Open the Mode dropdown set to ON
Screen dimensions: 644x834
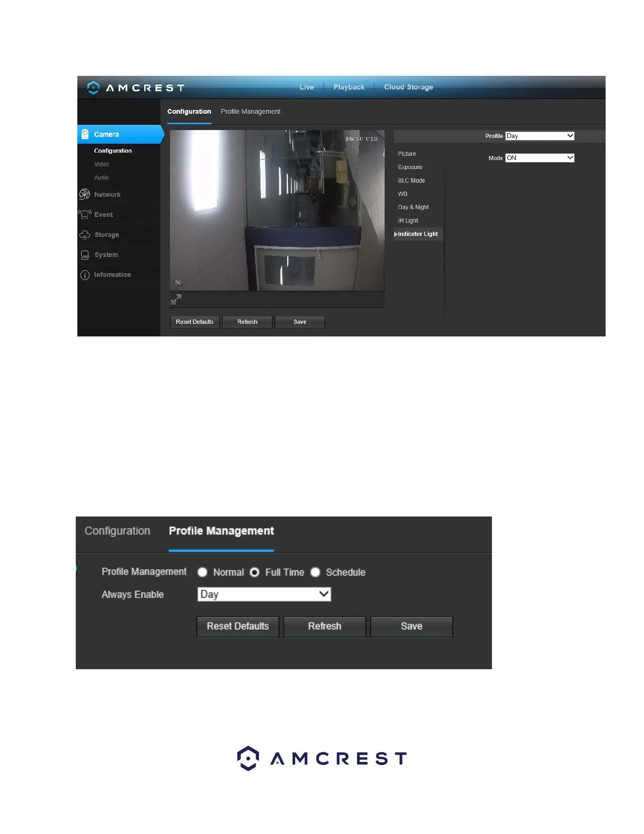click(x=539, y=158)
